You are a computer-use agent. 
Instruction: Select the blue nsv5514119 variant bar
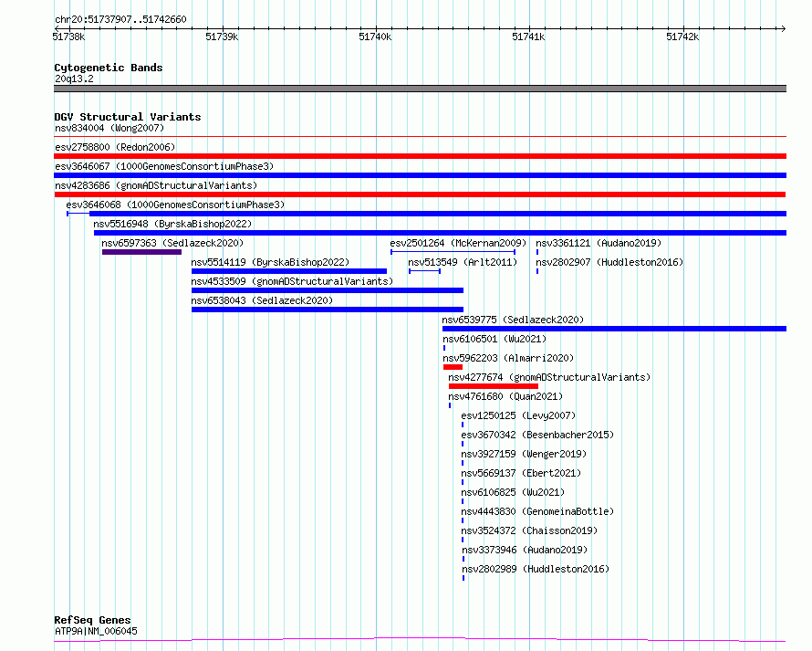point(289,271)
